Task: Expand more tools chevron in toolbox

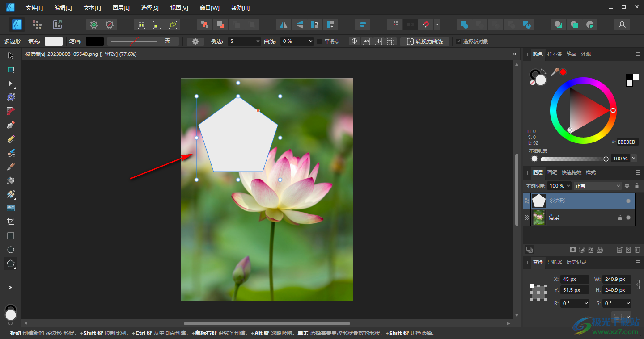Action: coord(11,287)
